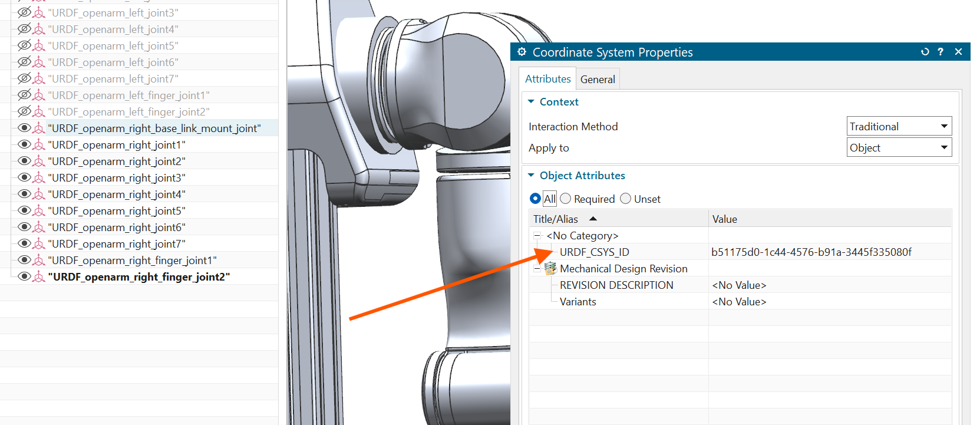Show the hidden URDF_openarm_left_joint3 coordinate system

pos(24,12)
